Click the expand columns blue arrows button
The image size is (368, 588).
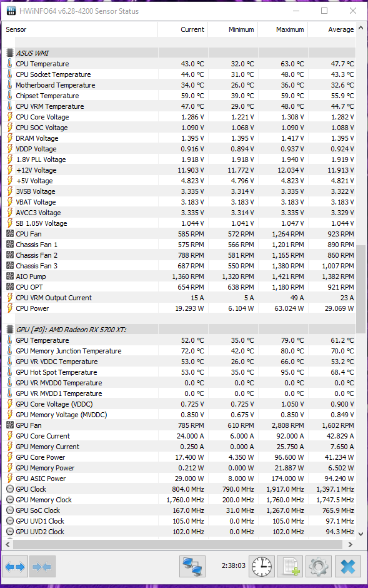15,566
